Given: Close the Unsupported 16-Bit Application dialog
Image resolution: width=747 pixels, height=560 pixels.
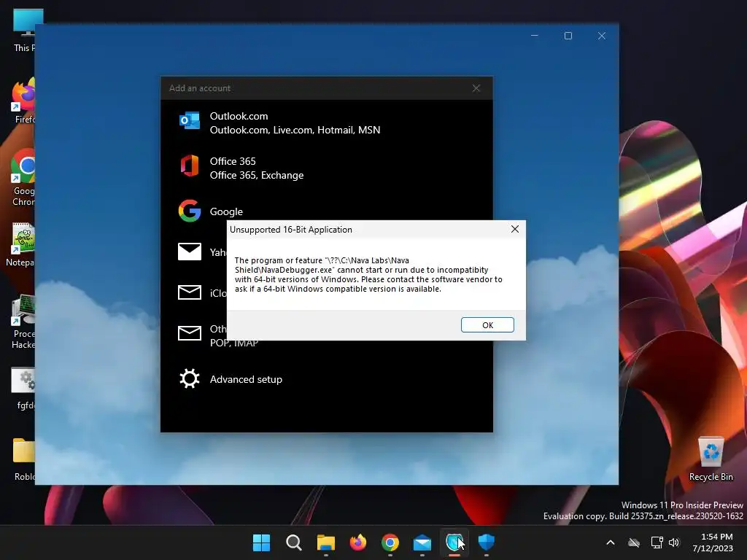Looking at the screenshot, I should pos(515,229).
